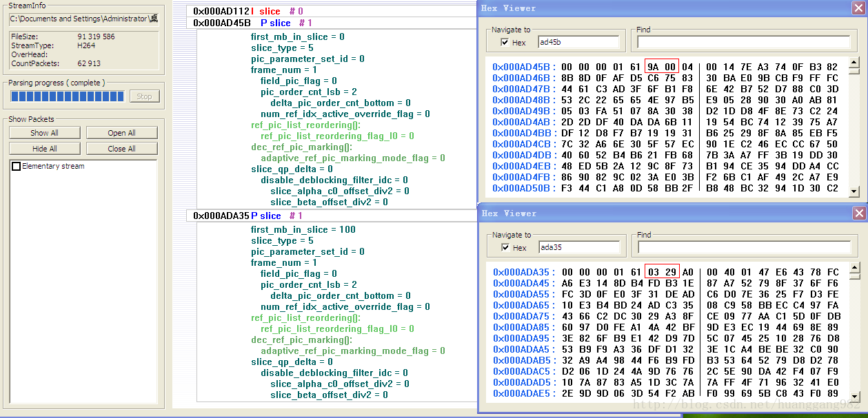
Task: Click the Show All button
Action: tap(44, 133)
